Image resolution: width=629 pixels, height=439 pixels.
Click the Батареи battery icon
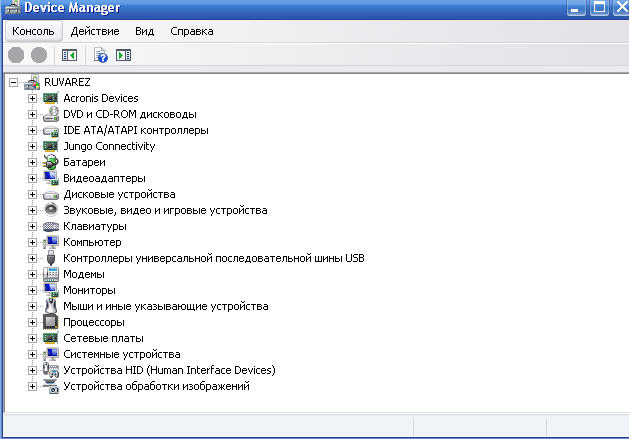[52, 162]
